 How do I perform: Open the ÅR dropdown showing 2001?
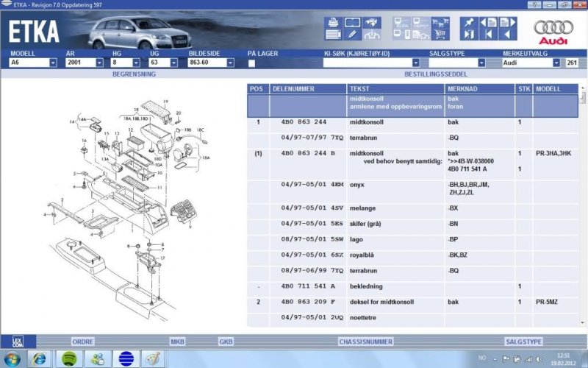pyautogui.click(x=99, y=63)
